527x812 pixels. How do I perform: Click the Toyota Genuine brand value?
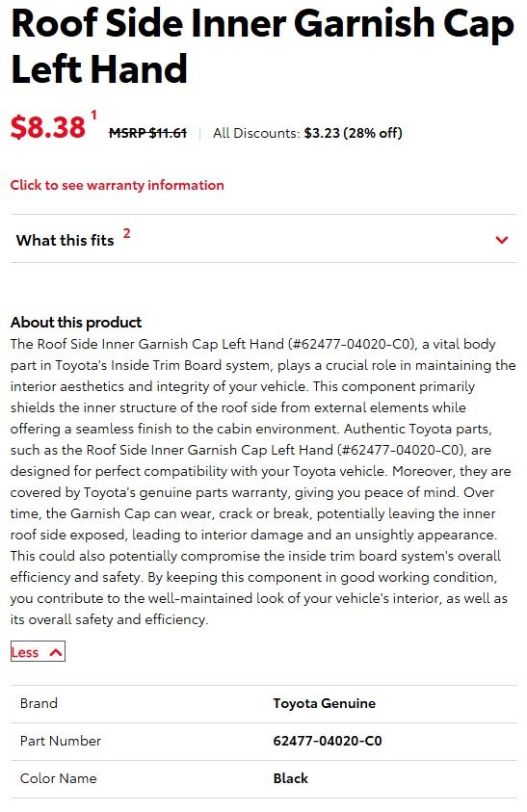[325, 703]
